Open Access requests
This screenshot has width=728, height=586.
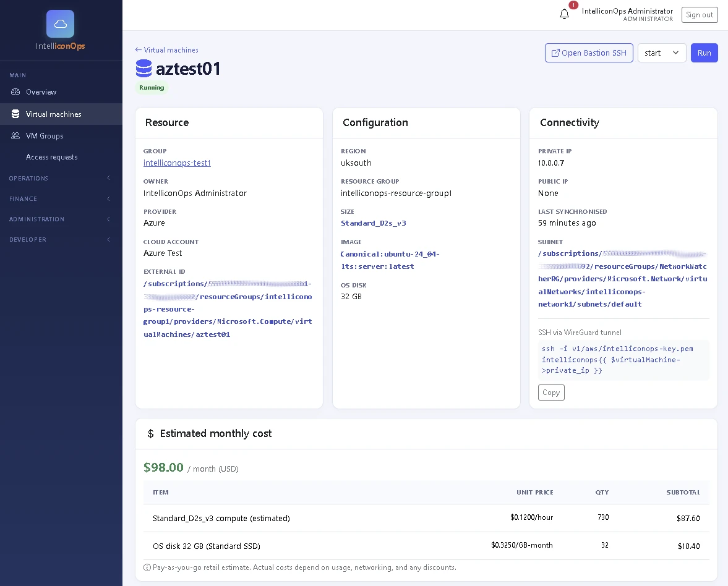coord(61,157)
